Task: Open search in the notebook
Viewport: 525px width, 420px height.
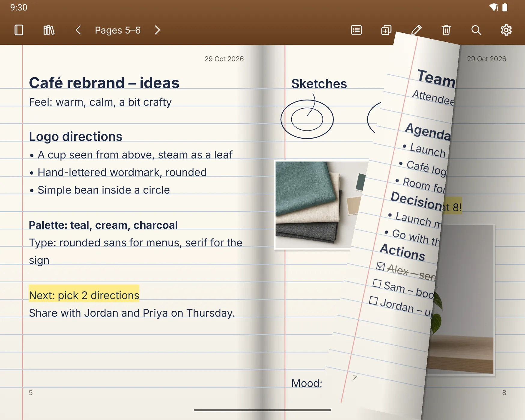Action: coord(476,30)
